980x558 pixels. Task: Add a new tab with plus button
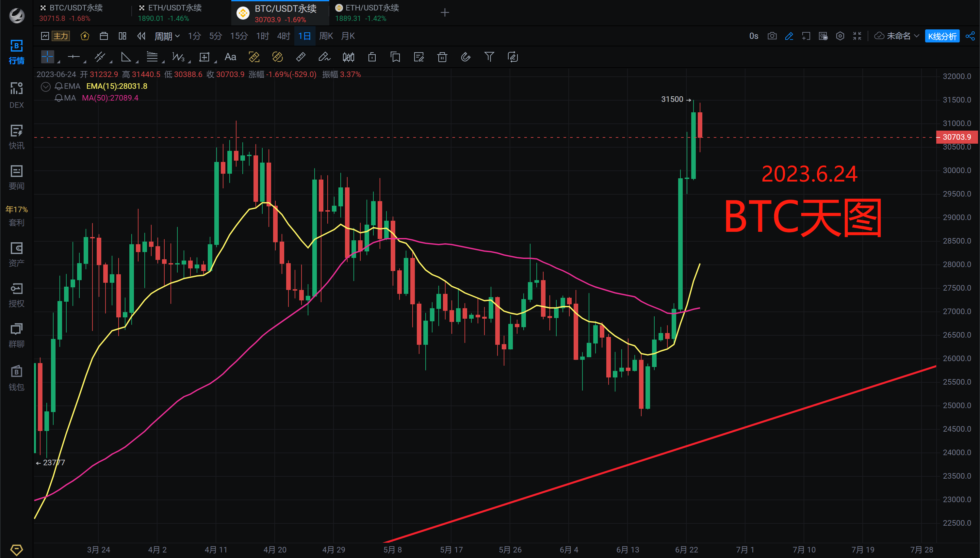coord(445,13)
